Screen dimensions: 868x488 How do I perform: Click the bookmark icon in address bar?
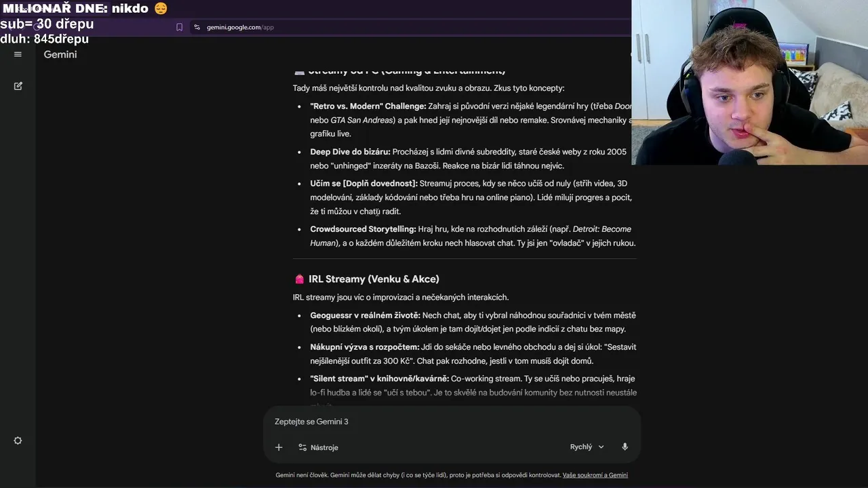tap(179, 27)
